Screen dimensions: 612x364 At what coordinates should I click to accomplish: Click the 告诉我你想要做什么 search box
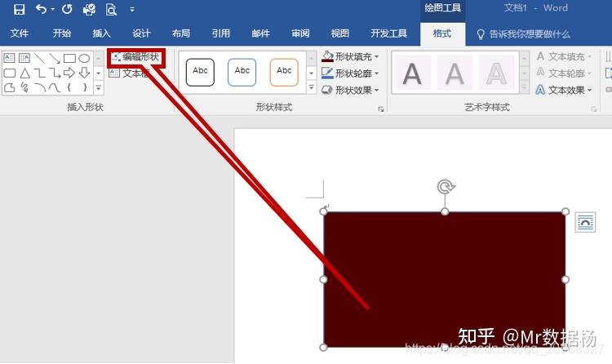tap(523, 34)
